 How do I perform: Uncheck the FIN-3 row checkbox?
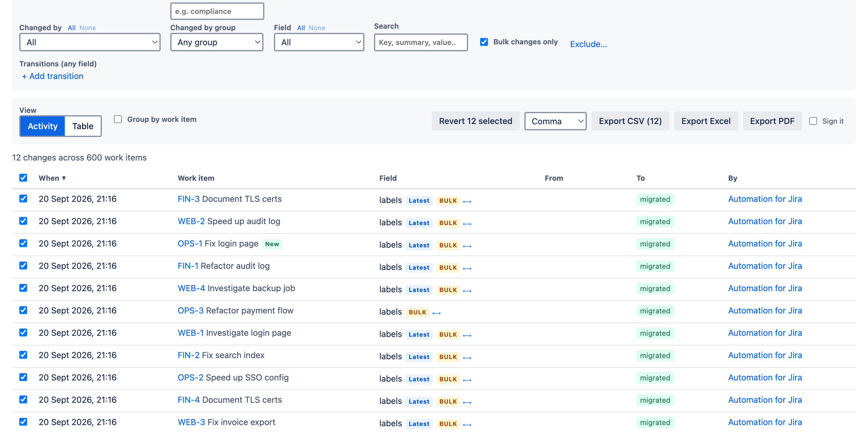23,199
